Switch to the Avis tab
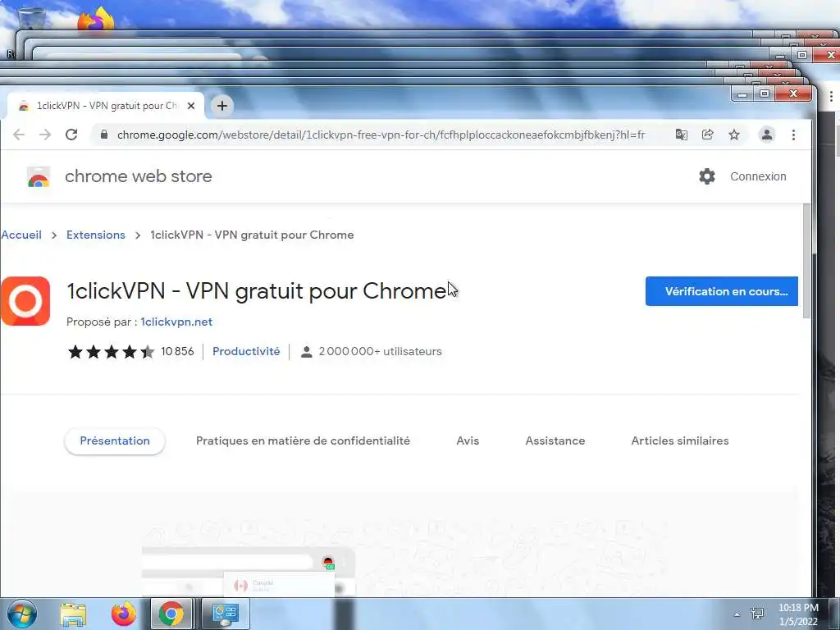This screenshot has width=840, height=630. [467, 441]
